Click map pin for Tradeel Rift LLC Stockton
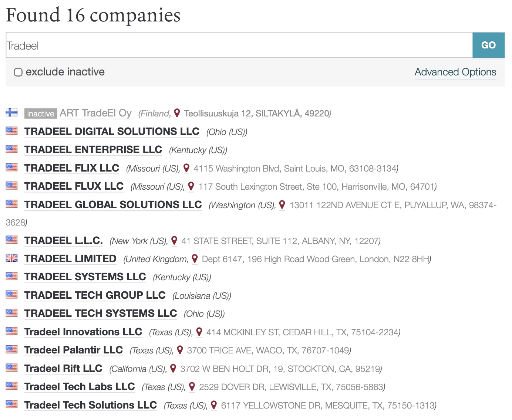This screenshot has height=420, width=512. click(x=173, y=369)
